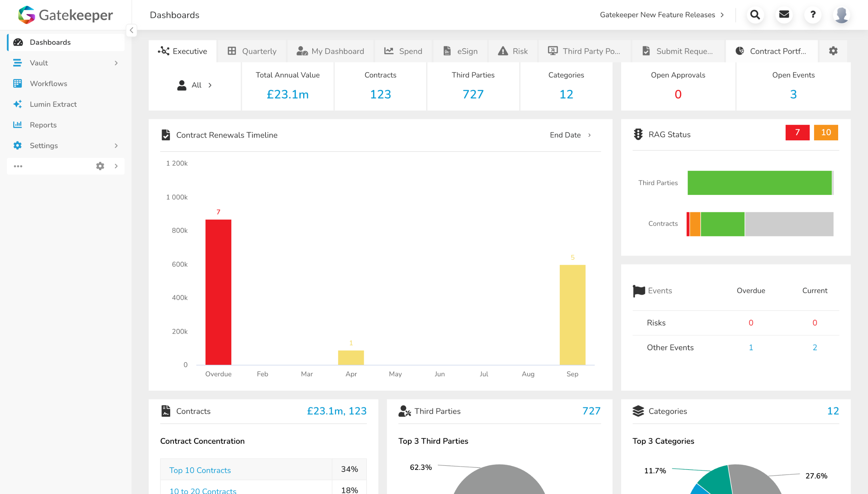Image resolution: width=868 pixels, height=494 pixels.
Task: Click the Lumin Extract sidebar icon
Action: [18, 104]
